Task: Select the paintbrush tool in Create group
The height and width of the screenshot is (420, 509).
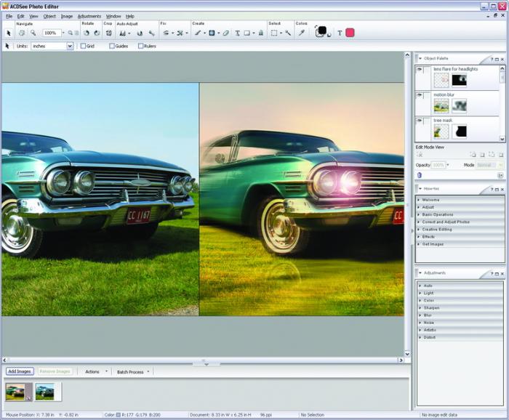Action: [198, 33]
